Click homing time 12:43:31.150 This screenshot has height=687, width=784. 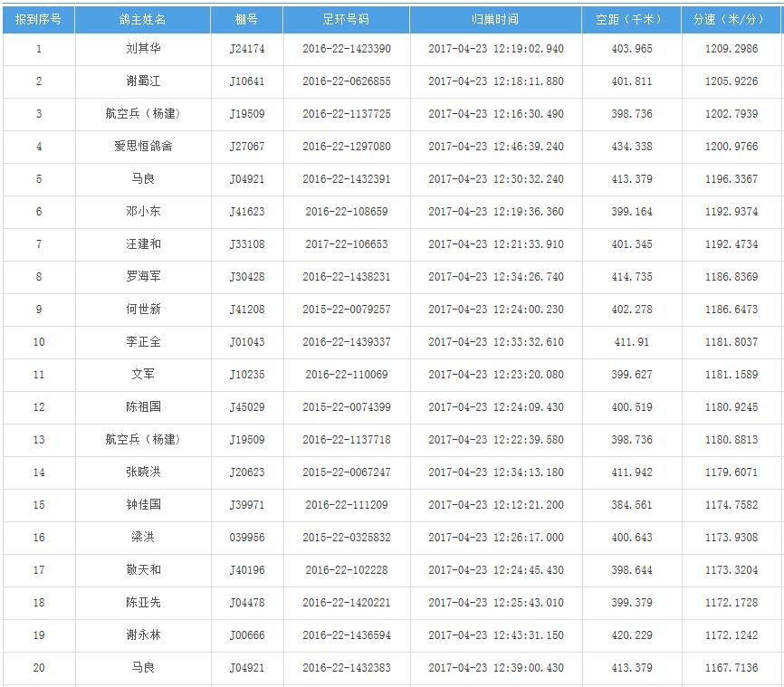495,635
